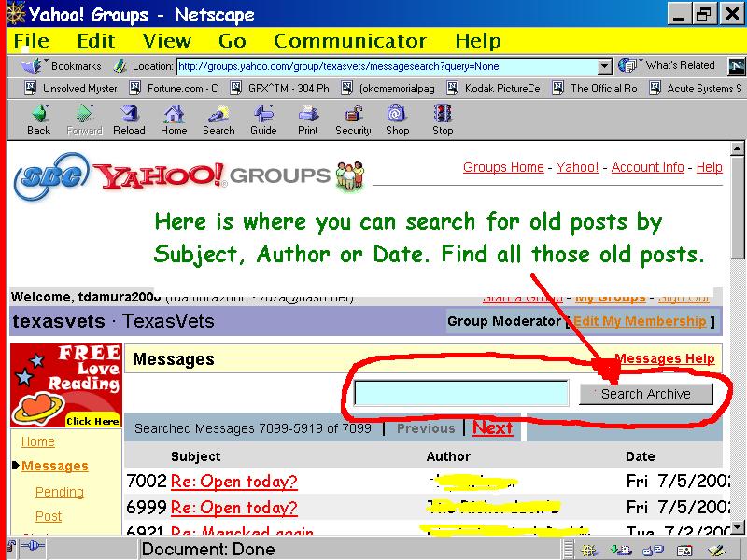The height and width of the screenshot is (560, 747).
Task: Open the Guide toolbar button
Action: (263, 120)
